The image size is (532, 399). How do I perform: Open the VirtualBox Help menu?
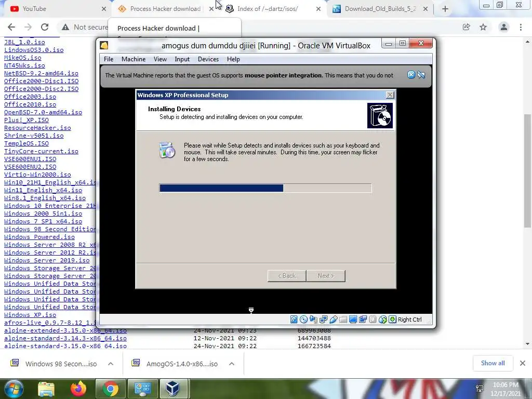(x=233, y=59)
